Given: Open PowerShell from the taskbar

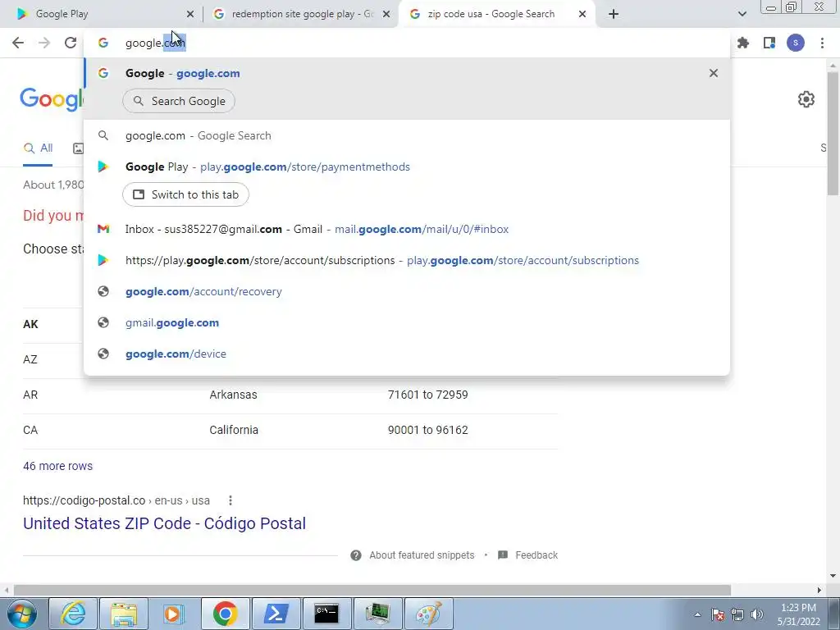Looking at the screenshot, I should pyautogui.click(x=276, y=614).
